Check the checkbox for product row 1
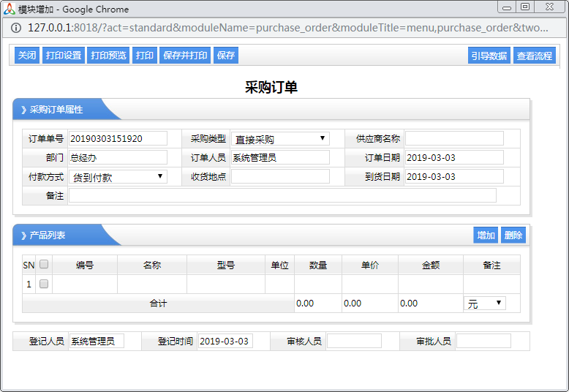The image size is (569, 392). tap(44, 284)
